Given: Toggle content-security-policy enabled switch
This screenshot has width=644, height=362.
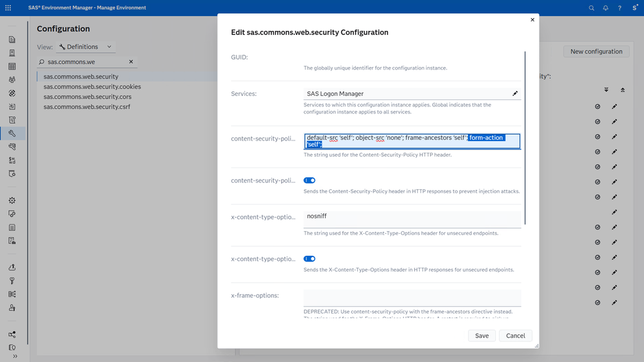Looking at the screenshot, I should 309,180.
